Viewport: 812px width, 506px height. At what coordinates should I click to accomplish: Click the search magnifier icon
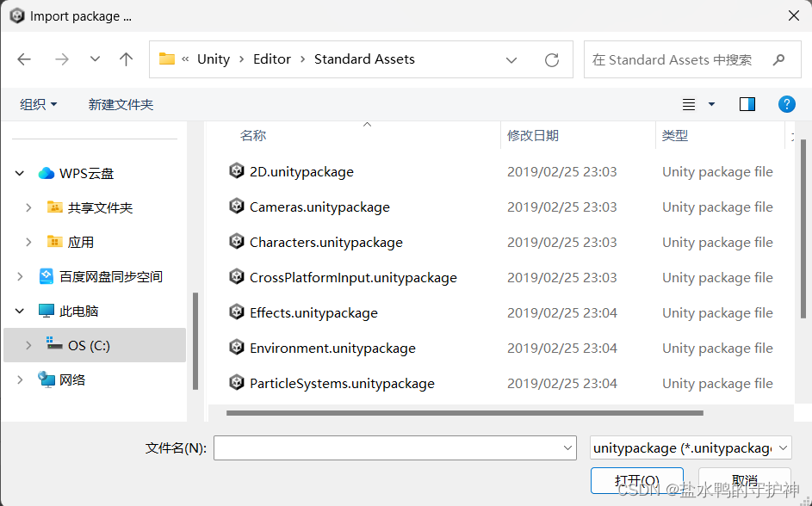tap(778, 60)
